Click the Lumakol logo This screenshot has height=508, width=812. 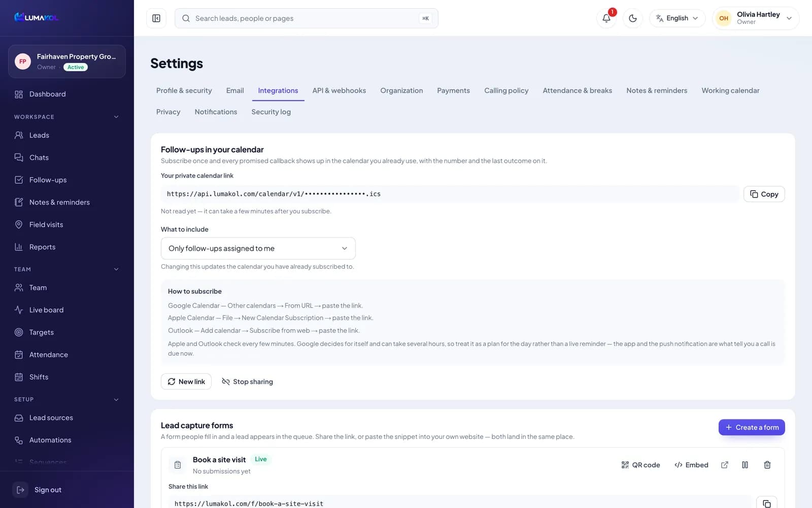coord(37,17)
